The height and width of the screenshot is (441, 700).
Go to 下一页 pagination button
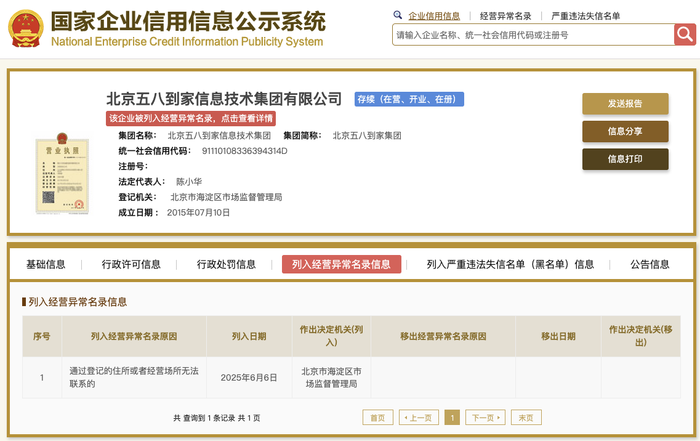point(485,417)
